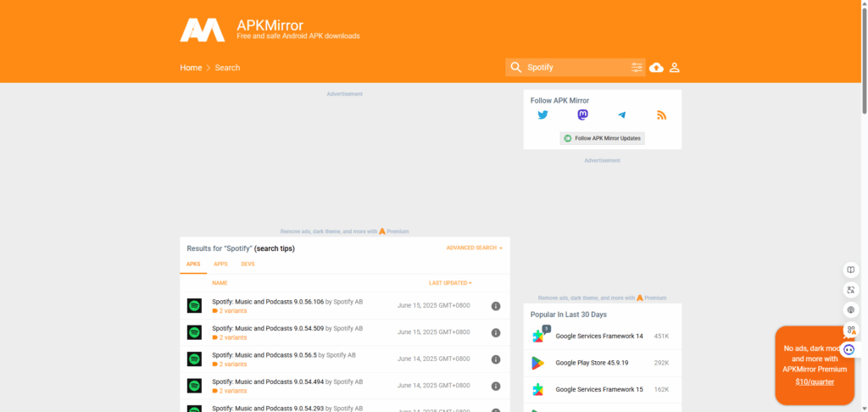The image size is (868, 412).
Task: Open the search tips link
Action: [x=275, y=248]
